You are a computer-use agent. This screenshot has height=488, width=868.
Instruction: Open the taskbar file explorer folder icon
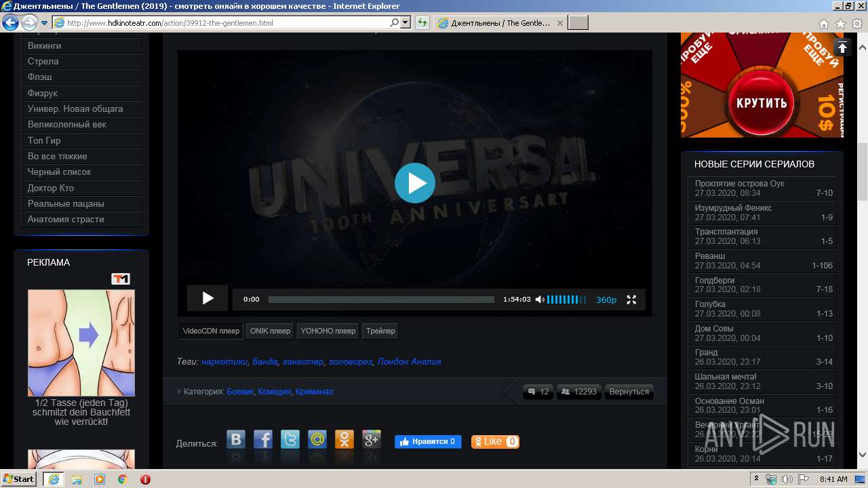tap(77, 479)
